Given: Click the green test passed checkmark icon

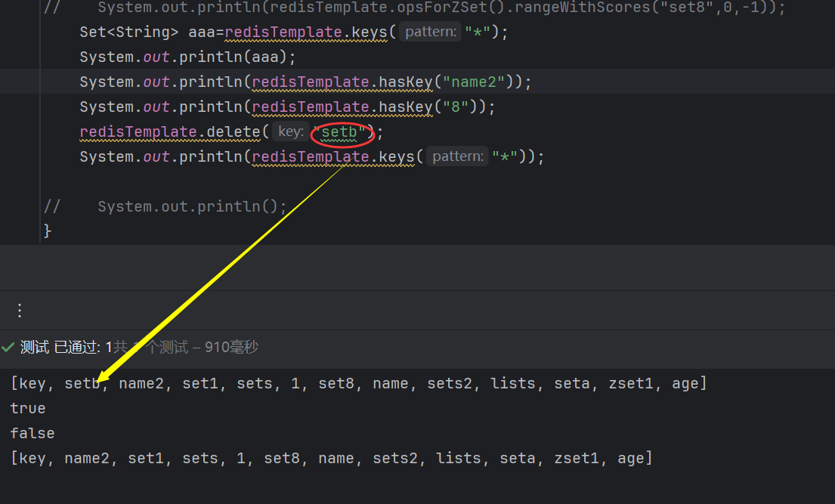Looking at the screenshot, I should click(x=8, y=348).
